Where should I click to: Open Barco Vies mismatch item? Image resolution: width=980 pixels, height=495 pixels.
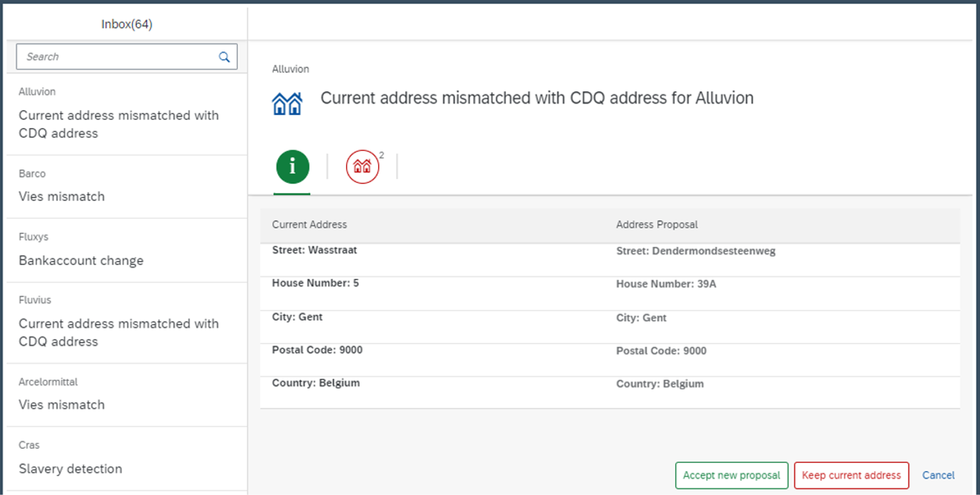[x=127, y=187]
